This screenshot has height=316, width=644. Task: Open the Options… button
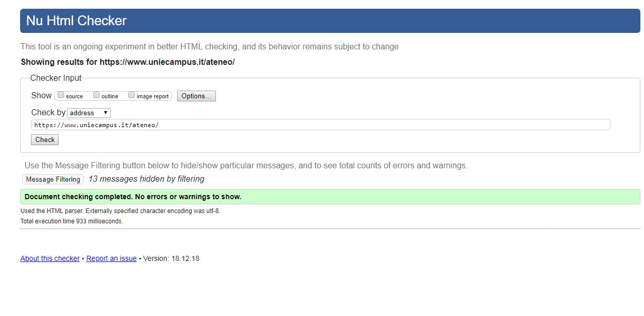click(x=196, y=96)
